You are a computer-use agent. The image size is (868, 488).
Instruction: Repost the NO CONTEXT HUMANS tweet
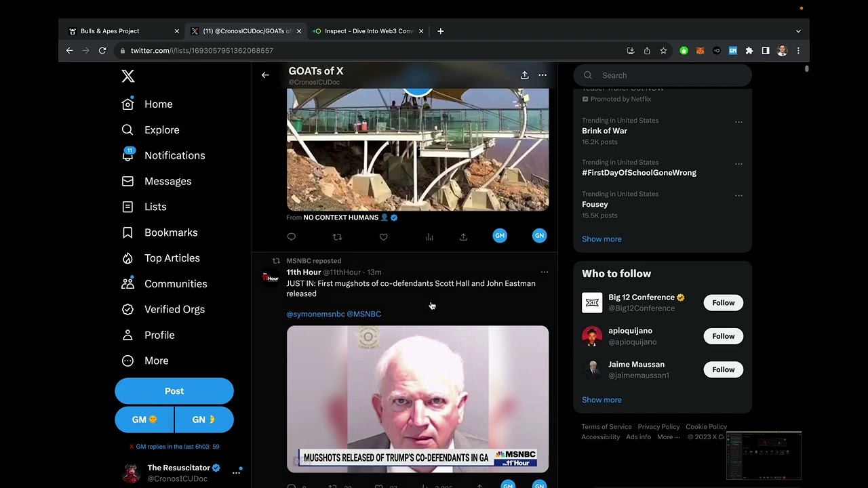tap(337, 237)
